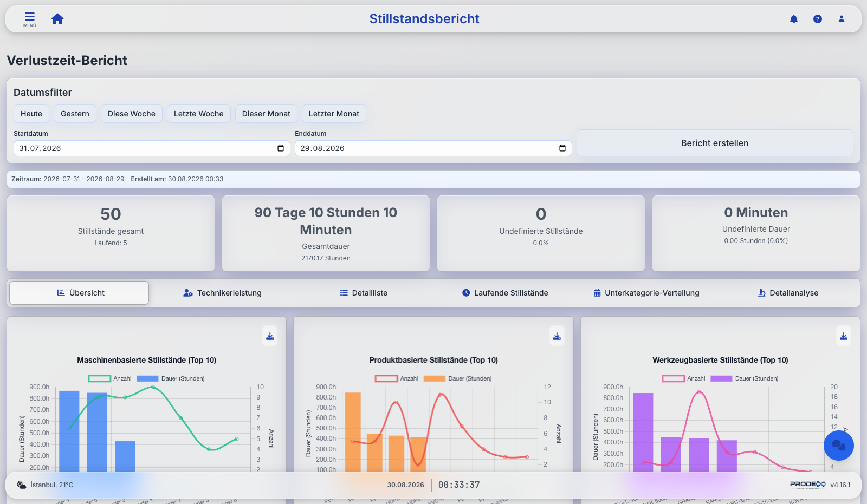Image resolution: width=867 pixels, height=504 pixels.
Task: Open the help icon
Action: pos(818,19)
